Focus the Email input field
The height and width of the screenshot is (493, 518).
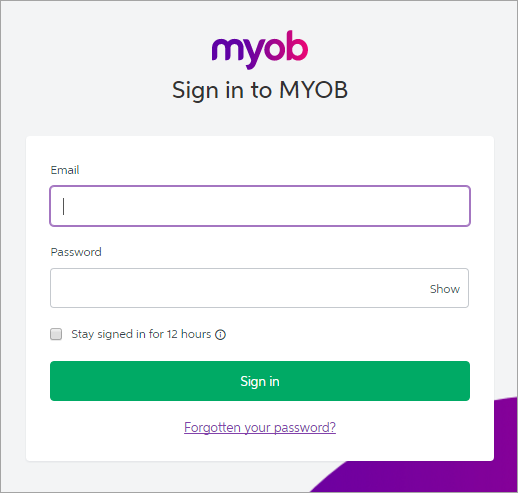point(260,206)
